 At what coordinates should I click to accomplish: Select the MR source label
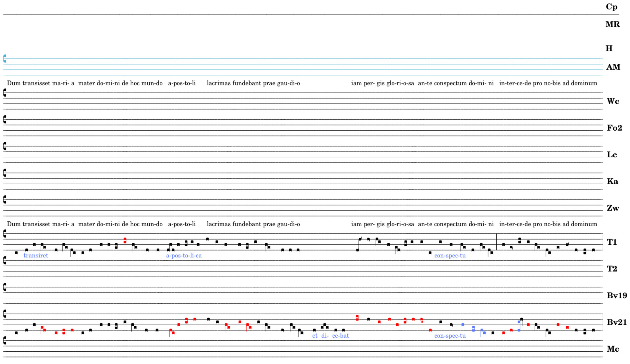[x=612, y=24]
